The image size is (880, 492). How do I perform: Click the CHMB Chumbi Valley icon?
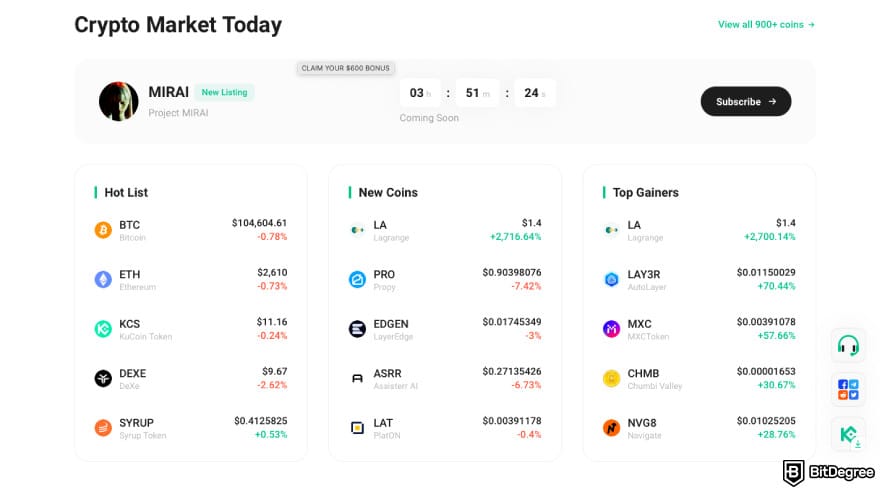(611, 378)
